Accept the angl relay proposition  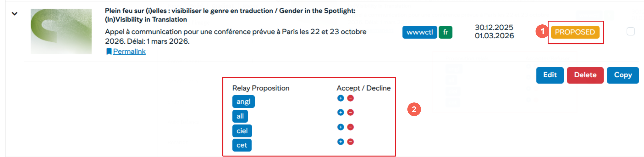[x=340, y=98]
